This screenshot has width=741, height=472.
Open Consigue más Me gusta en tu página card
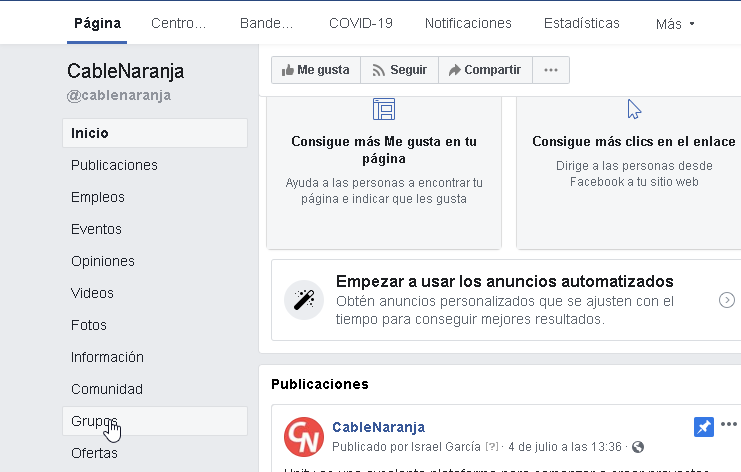(384, 173)
